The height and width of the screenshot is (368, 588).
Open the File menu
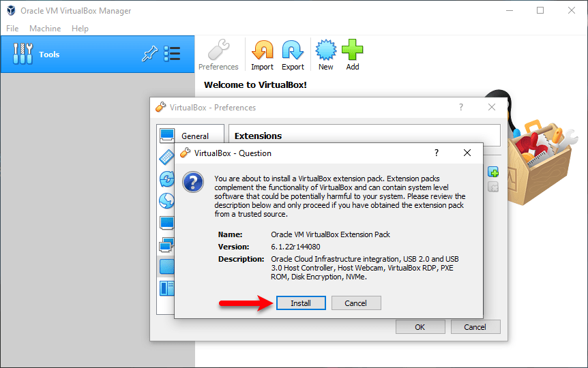click(12, 29)
